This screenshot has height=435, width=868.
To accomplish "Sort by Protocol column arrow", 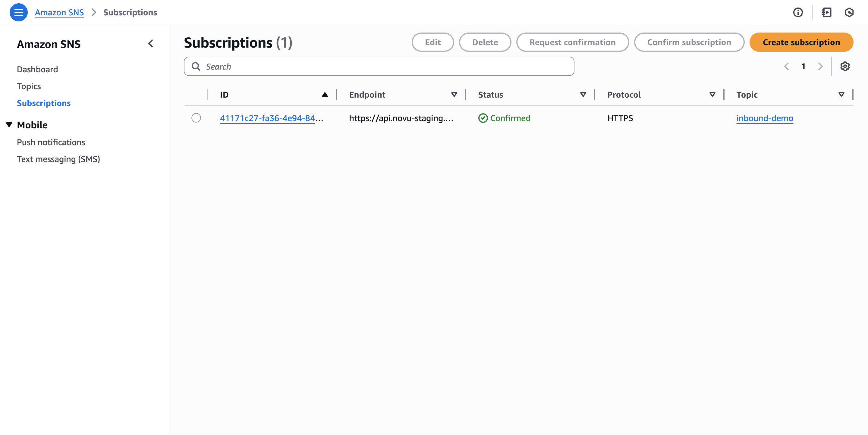I will (x=712, y=95).
